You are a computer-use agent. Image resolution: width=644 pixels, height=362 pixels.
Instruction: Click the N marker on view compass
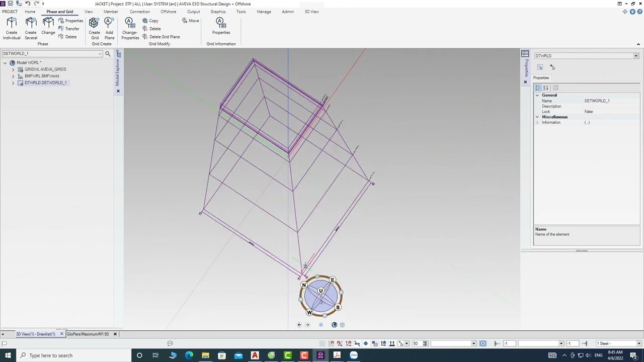point(304,285)
